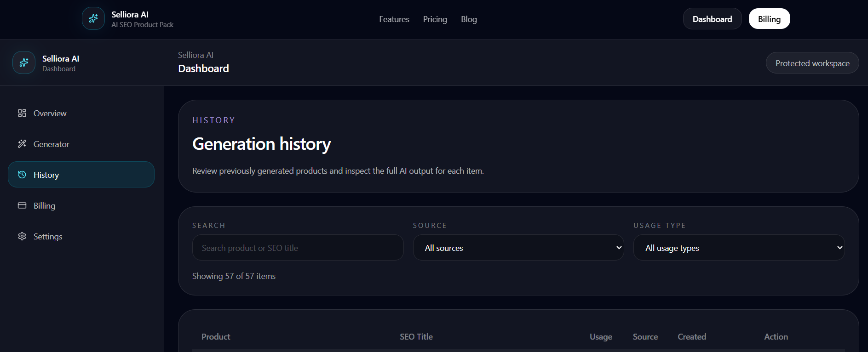The image size is (868, 352).
Task: Click the History clock icon
Action: point(22,175)
